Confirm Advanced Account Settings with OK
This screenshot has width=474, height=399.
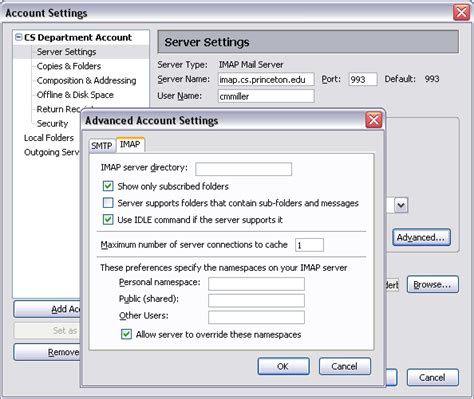pyautogui.click(x=283, y=366)
